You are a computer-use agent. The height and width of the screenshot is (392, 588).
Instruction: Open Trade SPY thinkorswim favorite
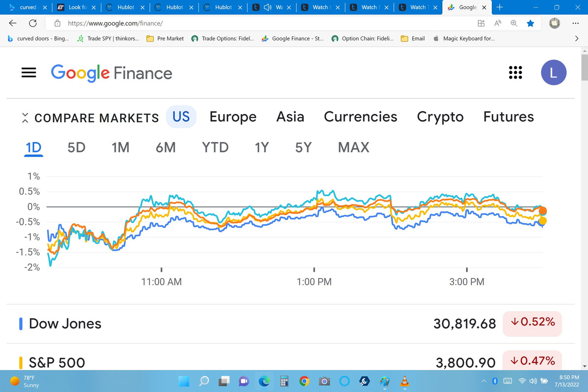coord(108,38)
